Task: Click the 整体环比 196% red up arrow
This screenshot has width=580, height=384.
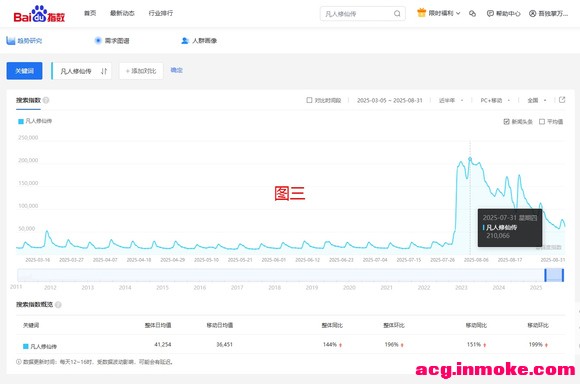Action: [x=402, y=345]
